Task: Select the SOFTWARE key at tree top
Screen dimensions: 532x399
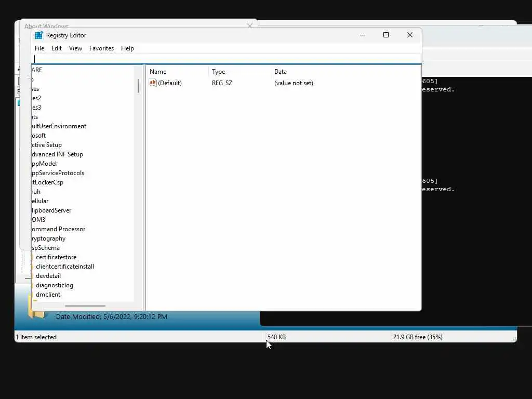Action: 37,70
